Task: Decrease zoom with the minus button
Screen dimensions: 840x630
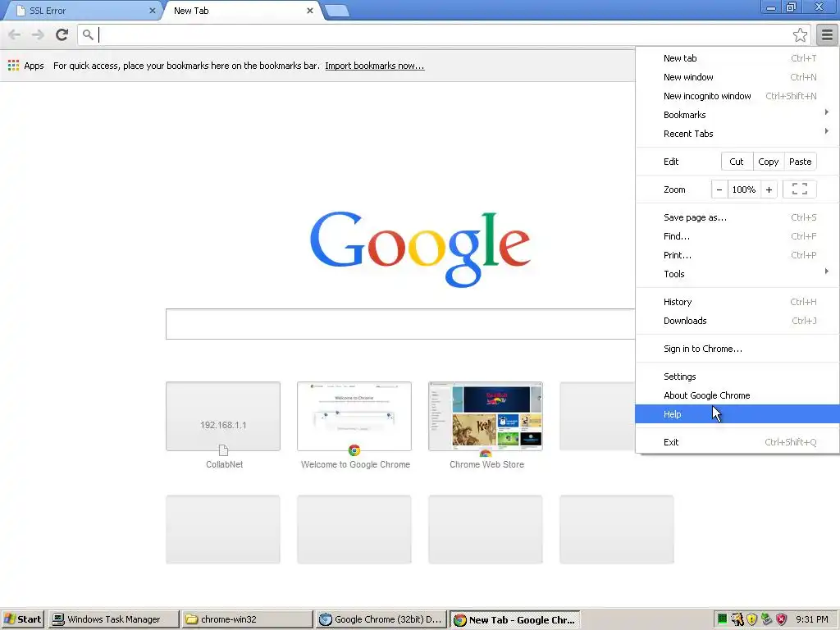Action: coord(719,189)
